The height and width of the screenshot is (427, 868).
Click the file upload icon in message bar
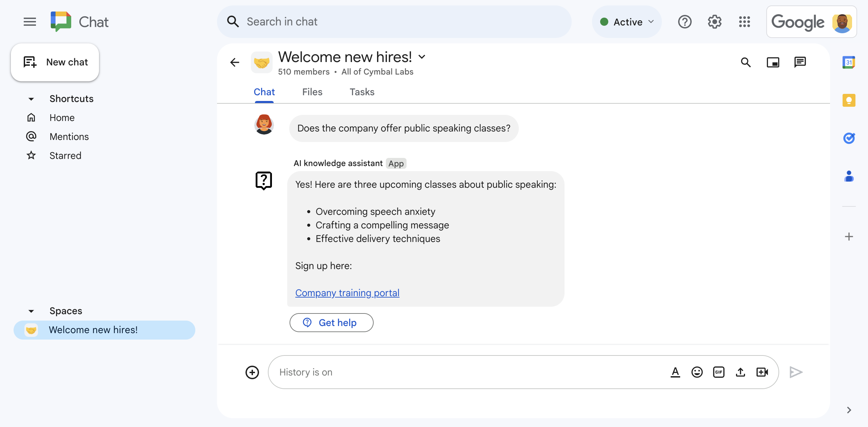tap(741, 371)
